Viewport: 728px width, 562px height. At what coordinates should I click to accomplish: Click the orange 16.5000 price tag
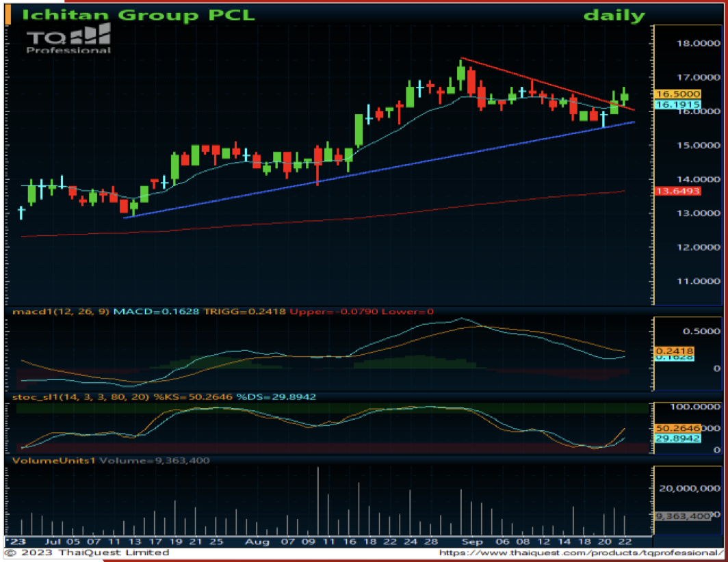677,94
